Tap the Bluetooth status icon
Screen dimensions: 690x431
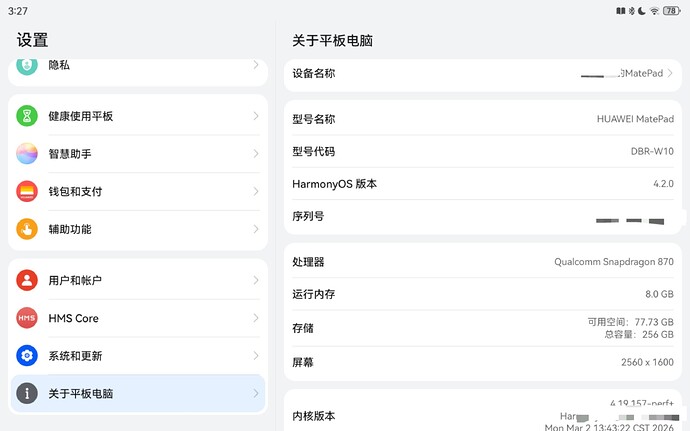pos(631,11)
